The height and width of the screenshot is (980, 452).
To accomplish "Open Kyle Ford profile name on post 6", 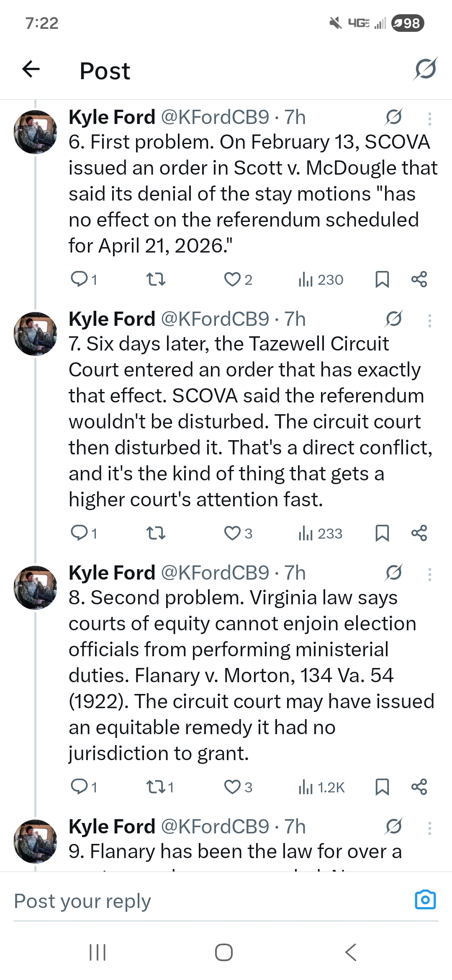I will coord(112,117).
